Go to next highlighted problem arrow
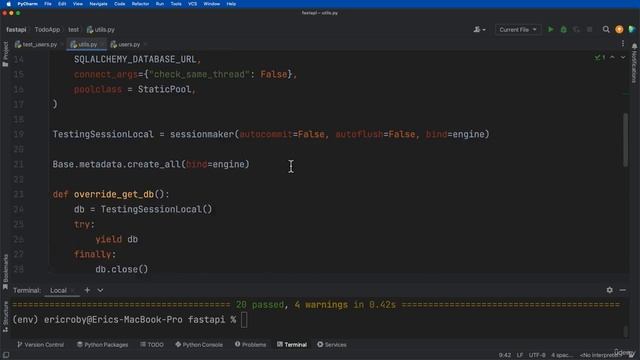This screenshot has height=360, width=640. click(x=623, y=58)
